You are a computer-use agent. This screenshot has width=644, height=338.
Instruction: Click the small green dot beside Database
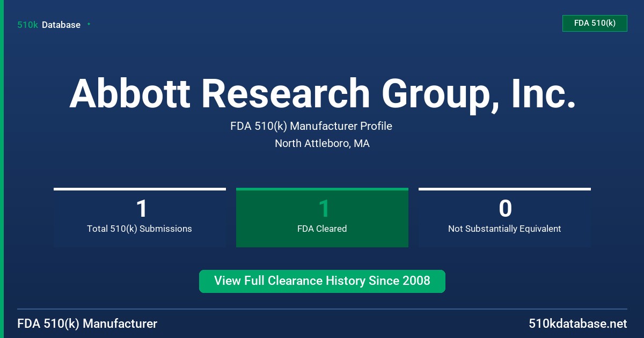(x=89, y=24)
